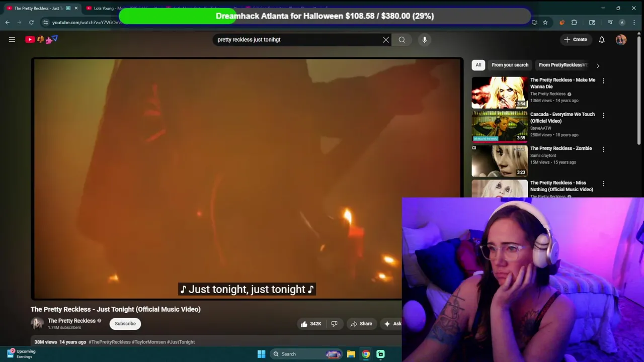Go back with the browser back arrow
The image size is (644, 362).
pyautogui.click(x=7, y=22)
